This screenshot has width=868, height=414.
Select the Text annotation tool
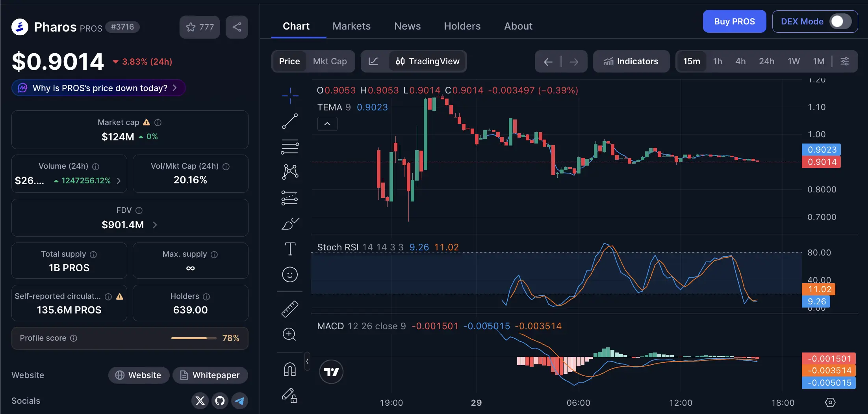click(290, 249)
